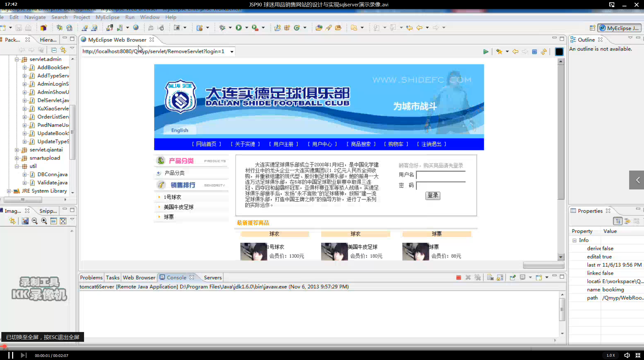This screenshot has height=360, width=644.
Task: Click the Zoom In icon in Image panel
Action: pyautogui.click(x=44, y=221)
